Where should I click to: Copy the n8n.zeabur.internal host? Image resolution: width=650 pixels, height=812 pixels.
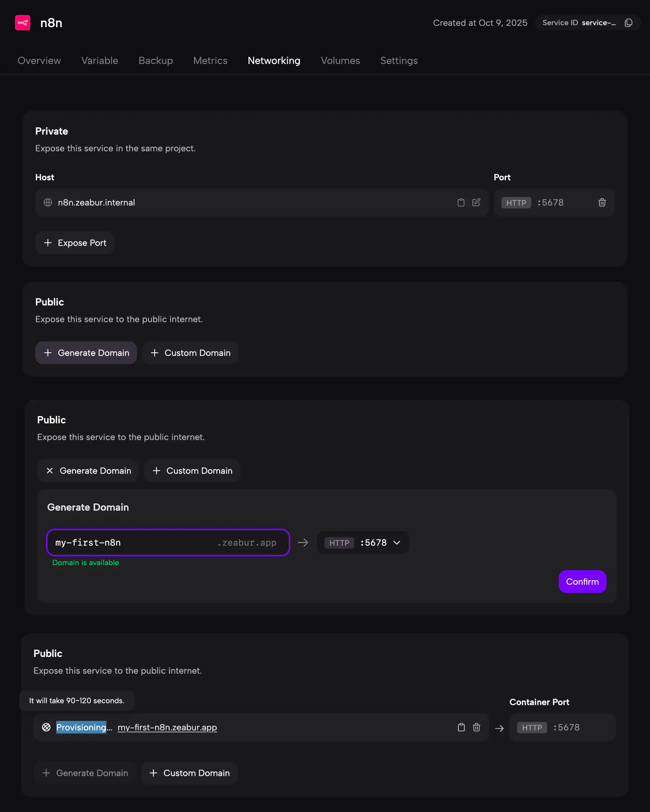(461, 203)
